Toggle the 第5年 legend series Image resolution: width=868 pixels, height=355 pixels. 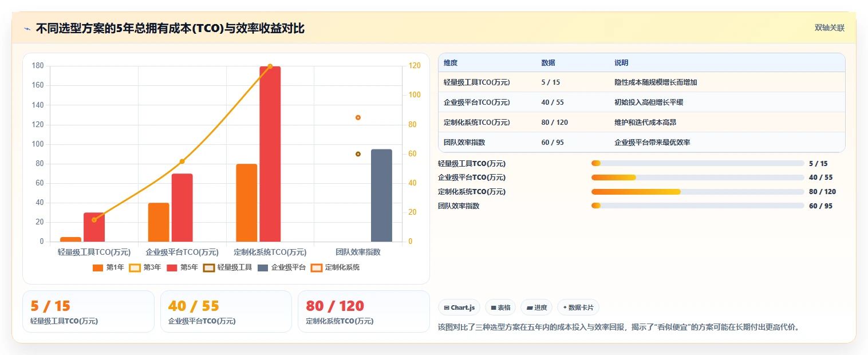tap(182, 267)
